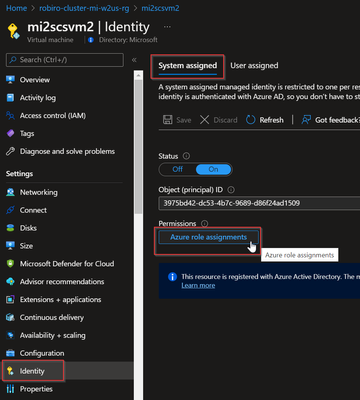Image resolution: width=360 pixels, height=400 pixels.
Task: Click the Diagnose and solve problems wrench icon
Action: coord(10,151)
